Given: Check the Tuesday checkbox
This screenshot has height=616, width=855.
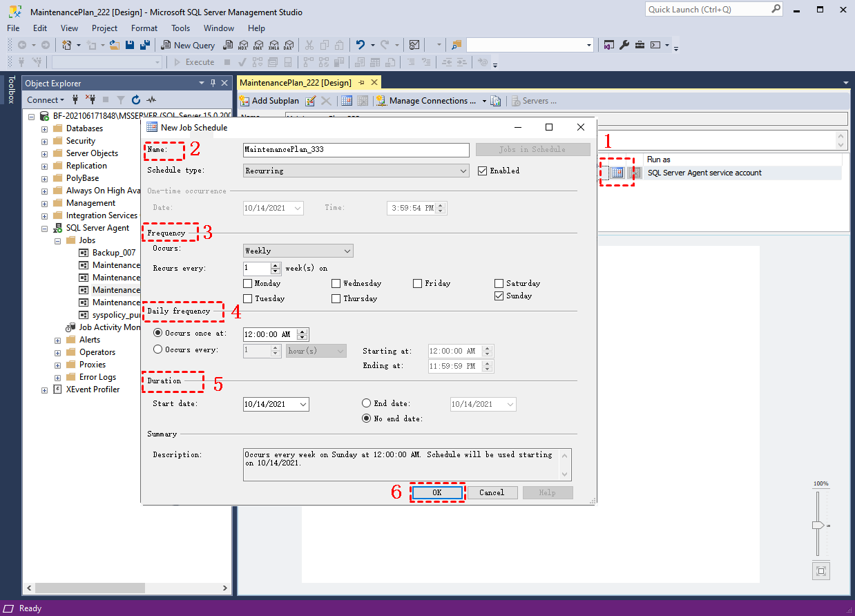Looking at the screenshot, I should 248,298.
